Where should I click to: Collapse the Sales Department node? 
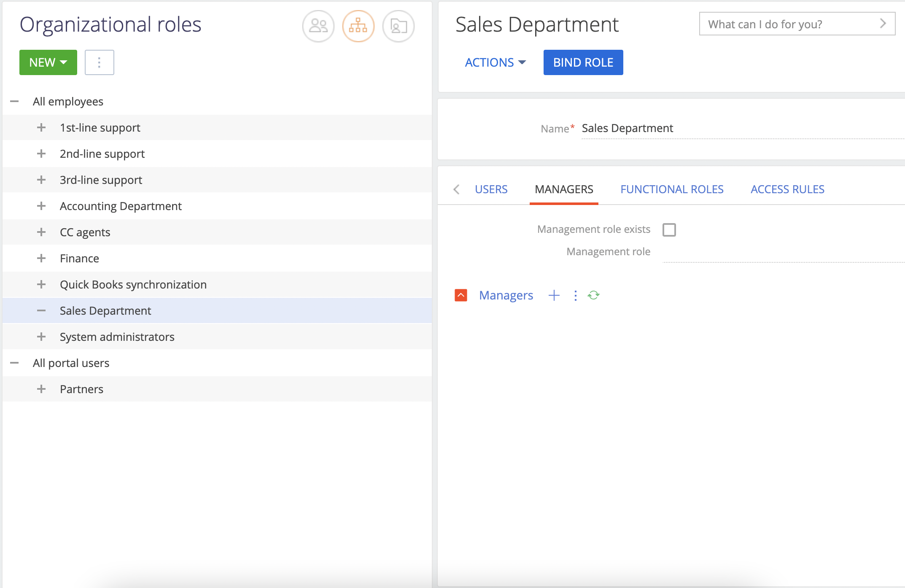click(41, 311)
